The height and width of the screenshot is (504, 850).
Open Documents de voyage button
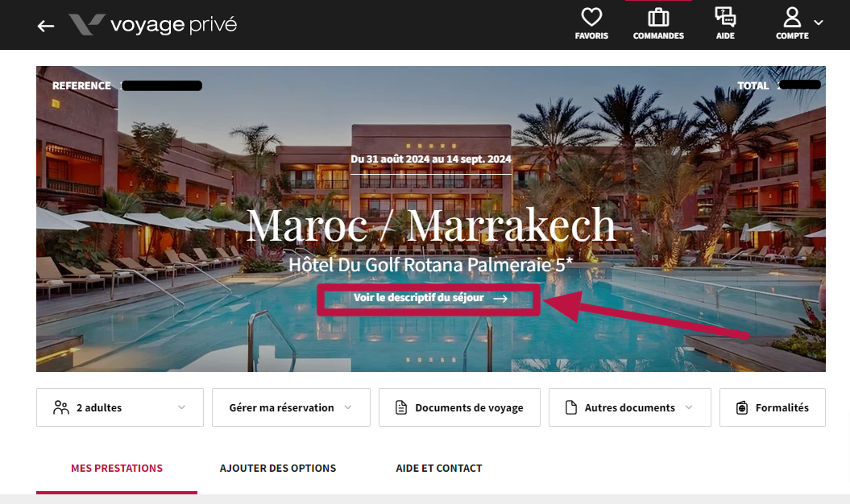(460, 407)
